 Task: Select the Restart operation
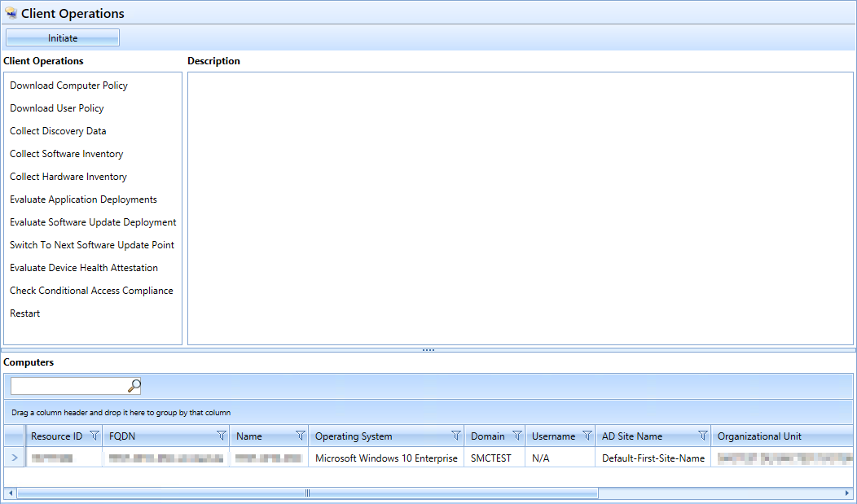[25, 313]
